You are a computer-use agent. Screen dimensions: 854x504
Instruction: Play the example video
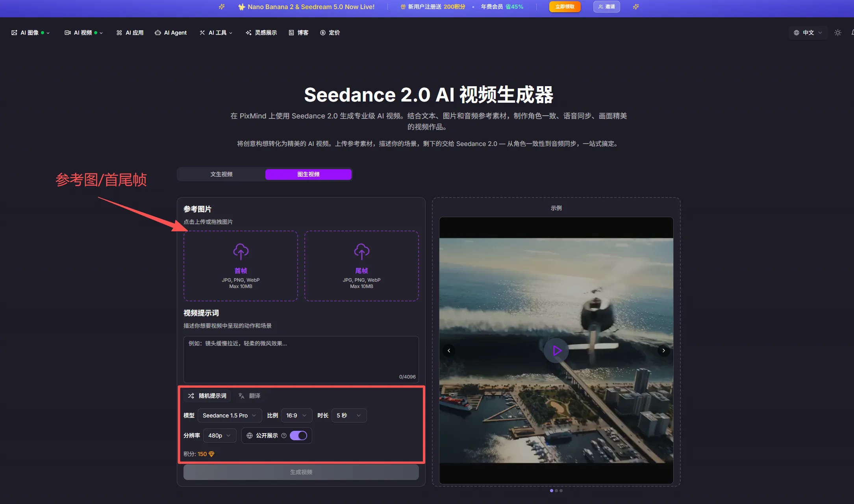click(x=556, y=351)
